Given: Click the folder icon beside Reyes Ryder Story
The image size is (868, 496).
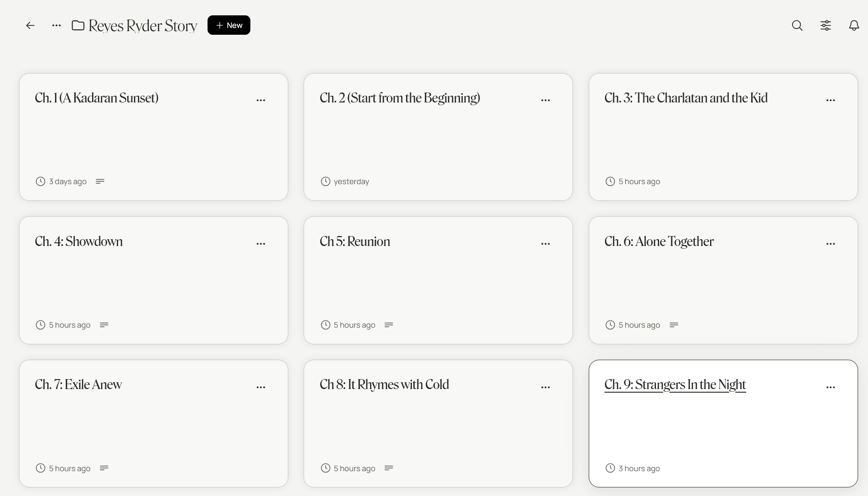Looking at the screenshot, I should (78, 26).
